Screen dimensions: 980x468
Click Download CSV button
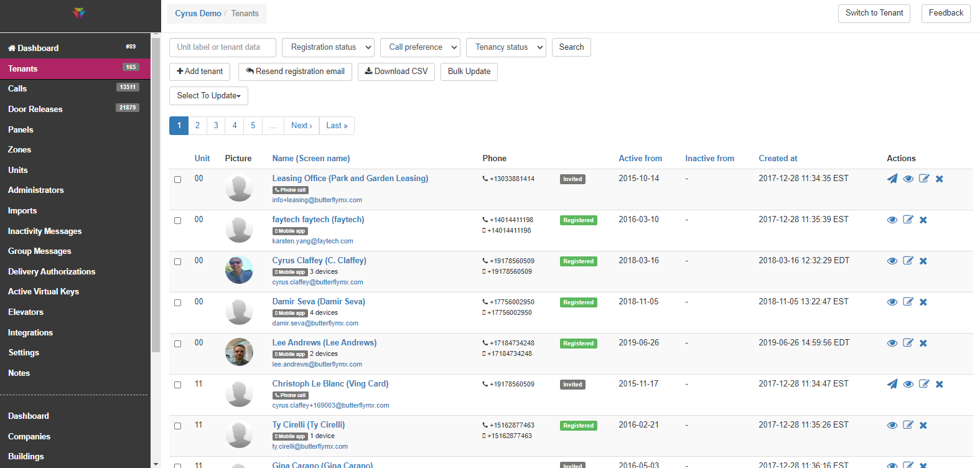pos(396,72)
